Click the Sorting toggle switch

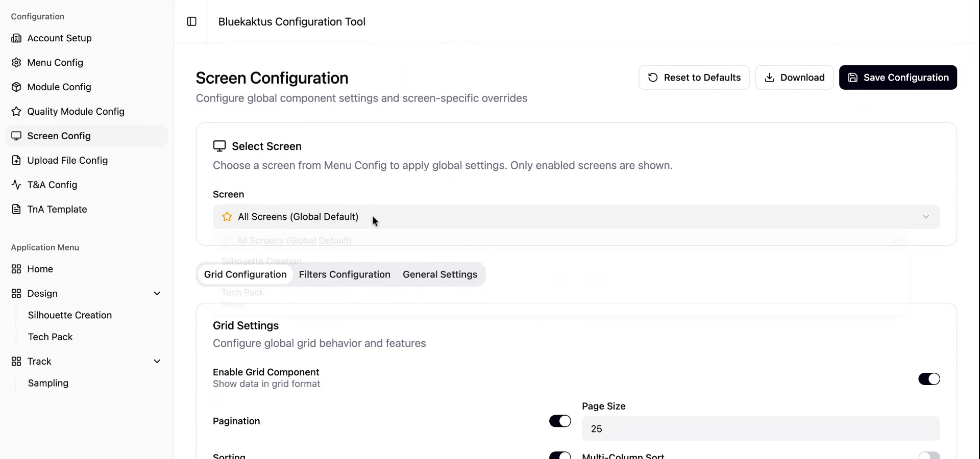tap(559, 455)
